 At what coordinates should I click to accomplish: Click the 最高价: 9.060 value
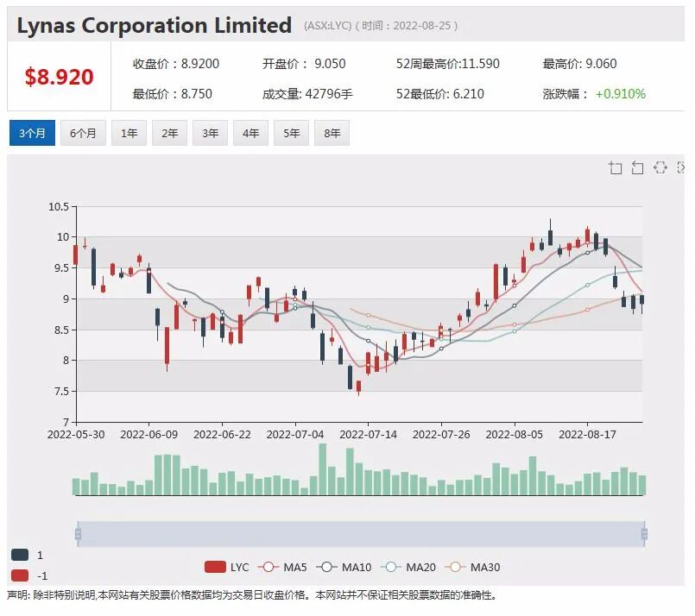(580, 64)
